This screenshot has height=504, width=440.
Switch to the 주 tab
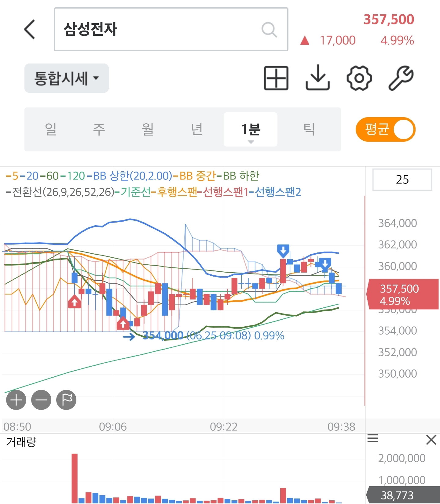point(99,129)
